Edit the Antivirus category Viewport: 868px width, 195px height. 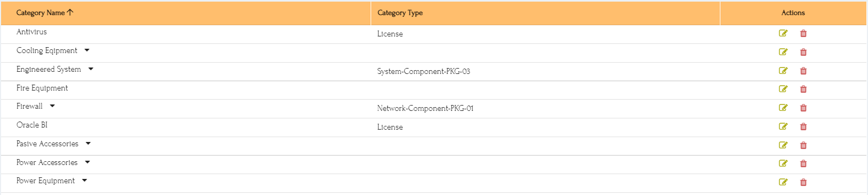coord(783,33)
